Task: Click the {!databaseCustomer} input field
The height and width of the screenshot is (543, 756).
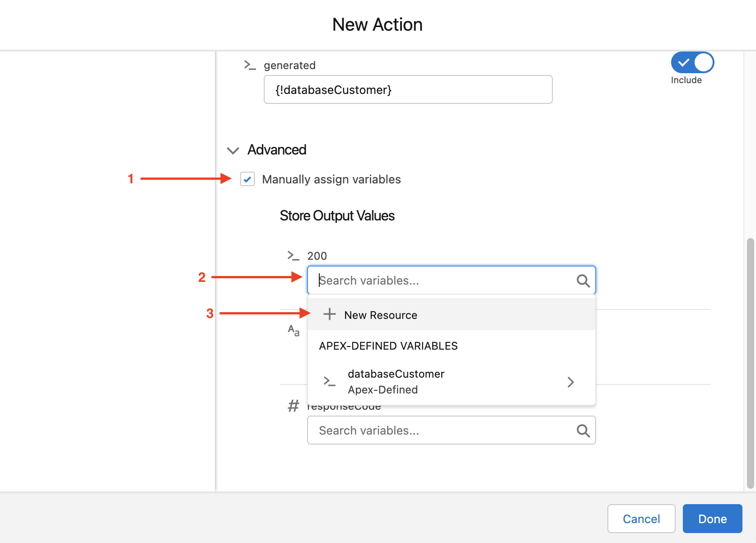Action: point(408,89)
